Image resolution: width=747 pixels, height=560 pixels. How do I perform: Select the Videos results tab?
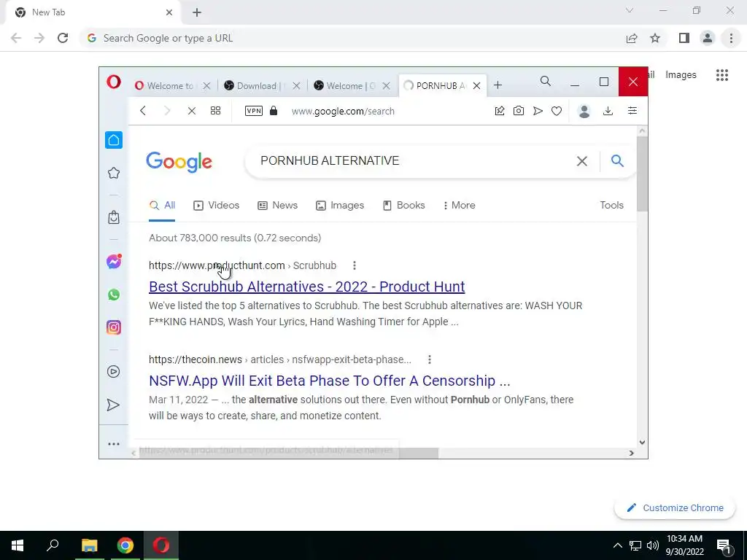click(216, 205)
